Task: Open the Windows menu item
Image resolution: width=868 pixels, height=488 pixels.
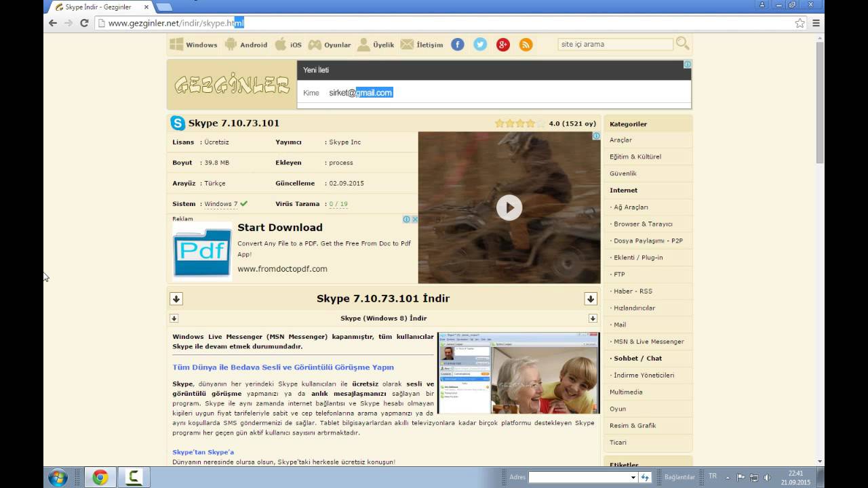Action: (x=193, y=45)
